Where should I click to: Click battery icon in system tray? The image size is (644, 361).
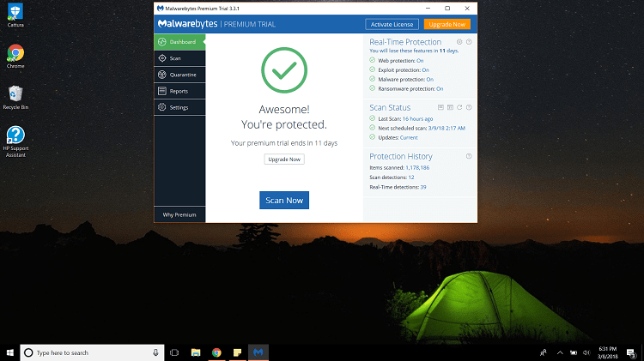[x=574, y=352]
